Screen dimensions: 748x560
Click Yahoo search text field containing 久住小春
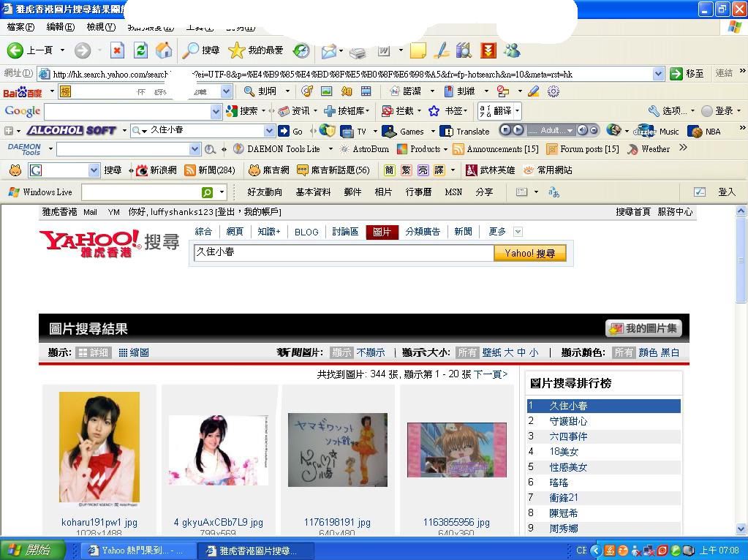[344, 252]
